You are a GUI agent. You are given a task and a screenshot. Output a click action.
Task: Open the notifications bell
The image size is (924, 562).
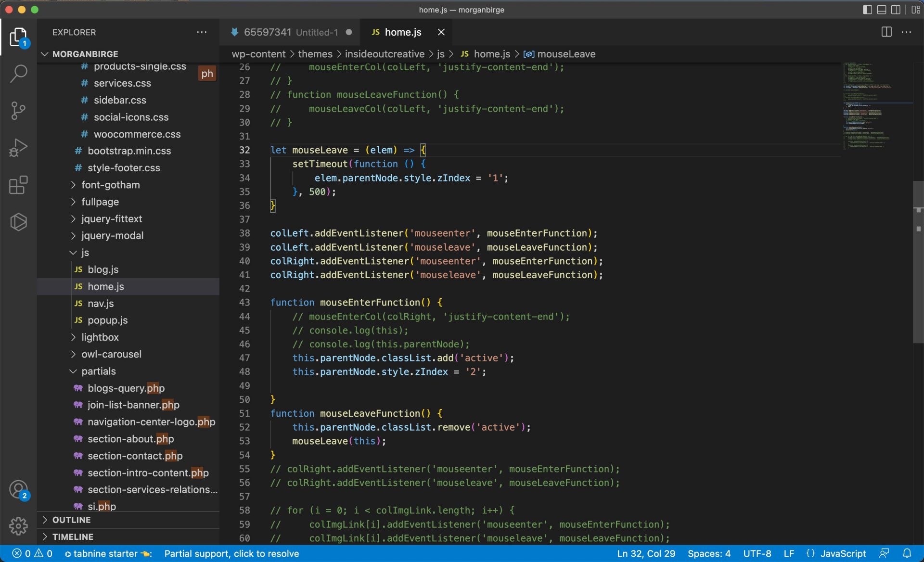click(x=907, y=554)
